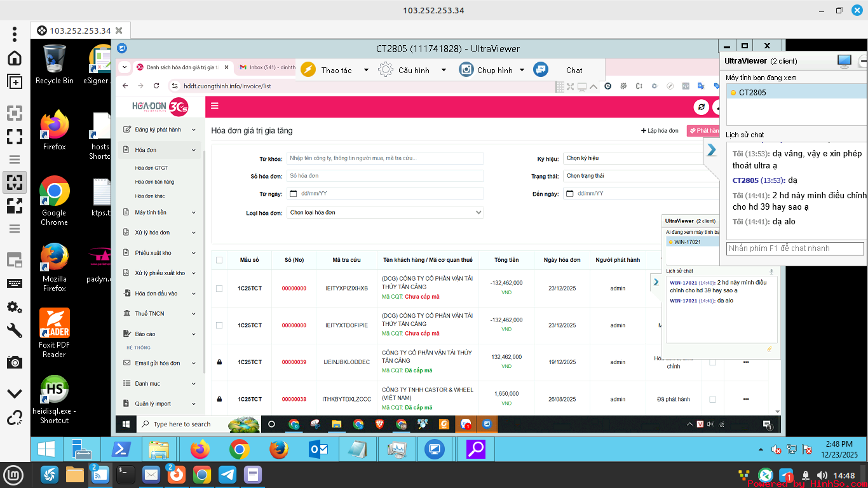868x488 pixels.
Task: Check the first invoice row checkbox
Action: coord(219,288)
